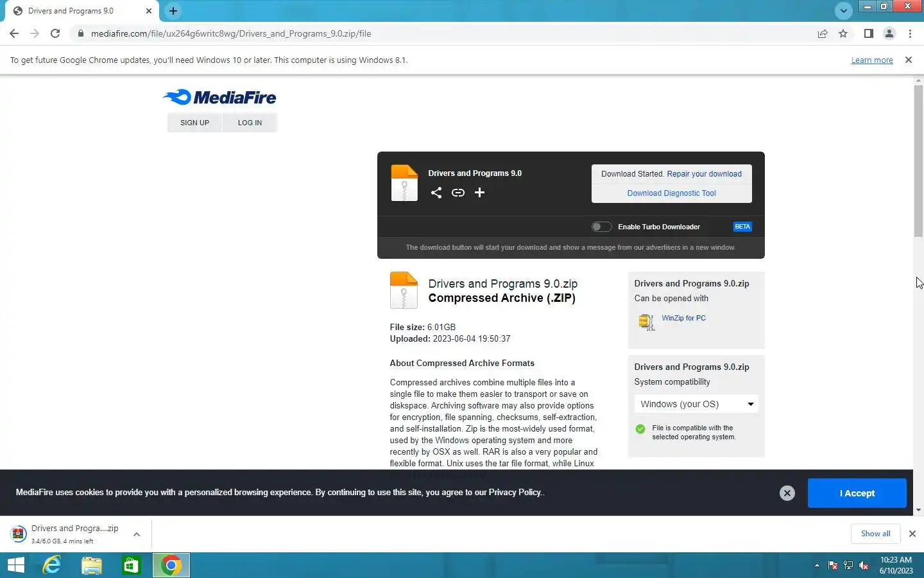The image size is (924, 578).
Task: Click the address bar URL field
Action: tap(443, 33)
